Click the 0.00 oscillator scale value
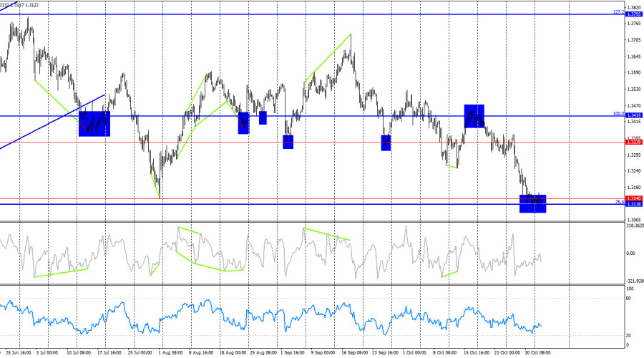The image size is (644, 358). click(x=630, y=253)
